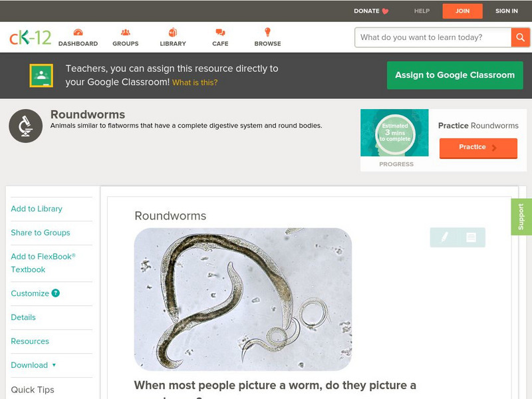This screenshot has width=532, height=399.
Task: Click the Assign to Google Classroom button
Action: pyautogui.click(x=455, y=75)
